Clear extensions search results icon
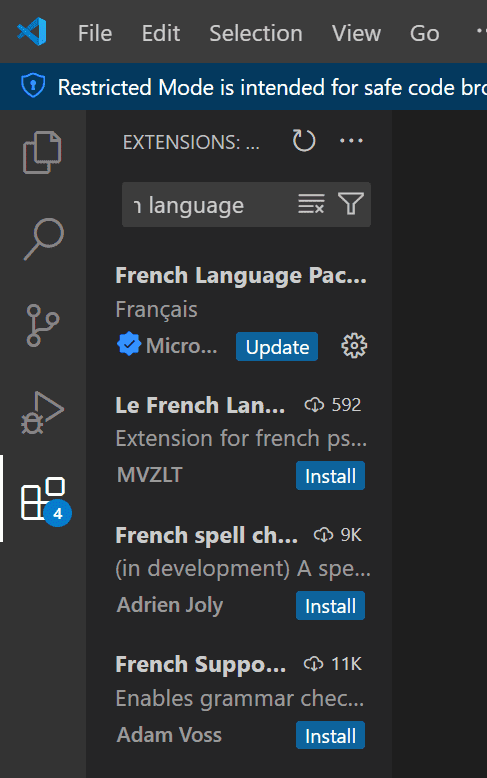The image size is (487, 778). point(311,204)
